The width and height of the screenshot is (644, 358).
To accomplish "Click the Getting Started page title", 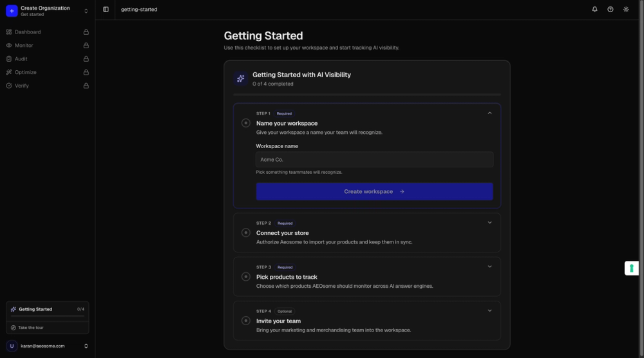I will (263, 35).
